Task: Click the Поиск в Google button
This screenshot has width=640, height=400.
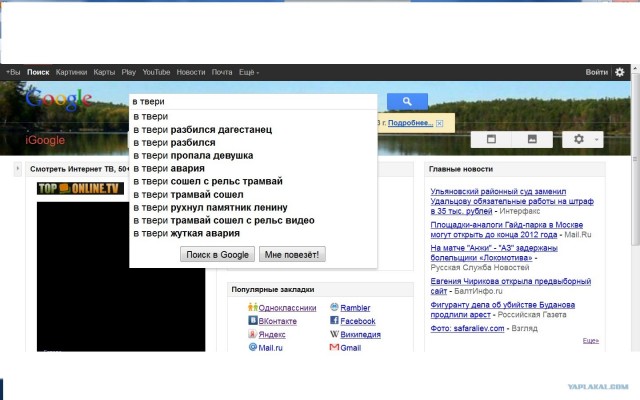Action: [x=217, y=254]
